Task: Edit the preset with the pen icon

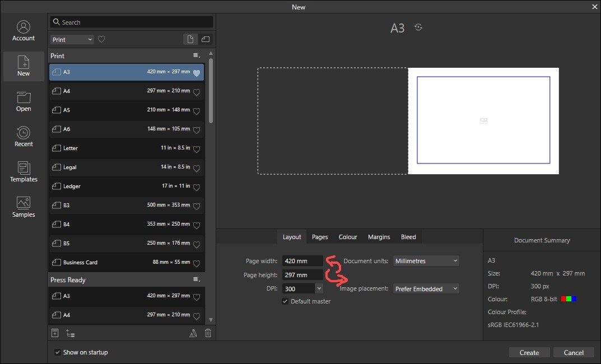Action: tap(193, 333)
